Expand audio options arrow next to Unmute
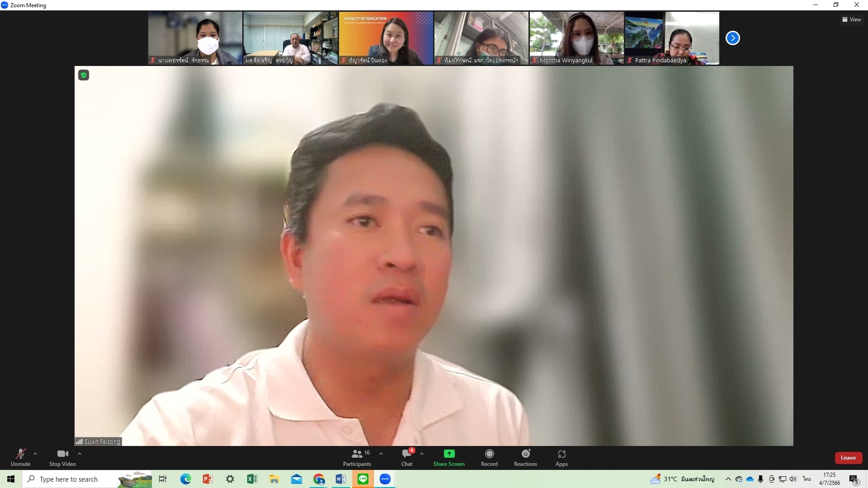 35,454
